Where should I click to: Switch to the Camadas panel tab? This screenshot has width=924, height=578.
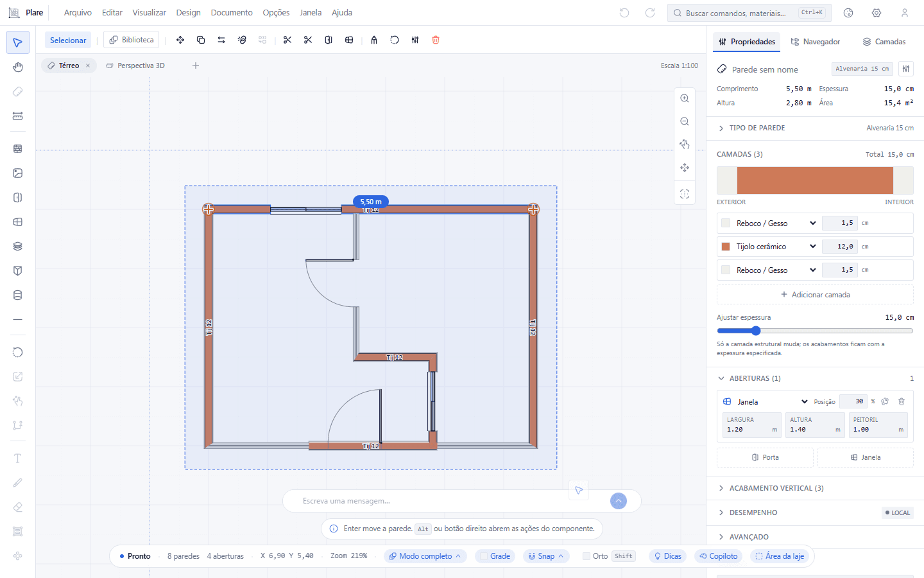tap(884, 42)
